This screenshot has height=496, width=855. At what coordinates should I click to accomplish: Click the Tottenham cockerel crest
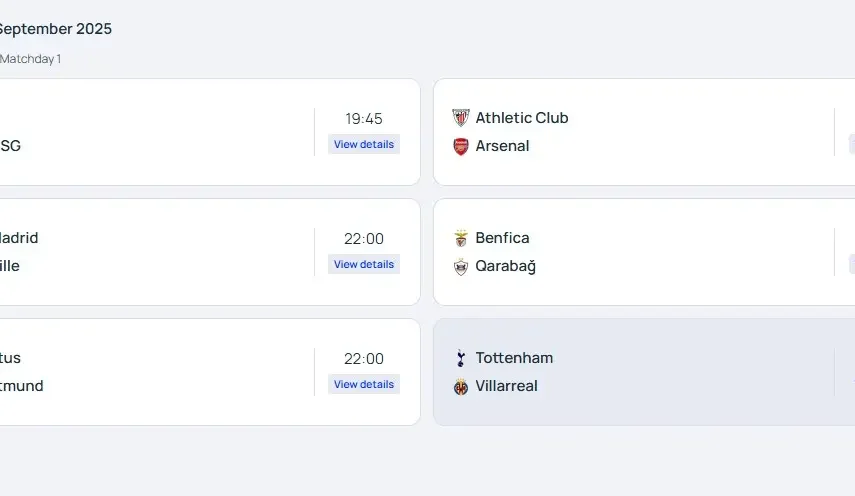[460, 358]
